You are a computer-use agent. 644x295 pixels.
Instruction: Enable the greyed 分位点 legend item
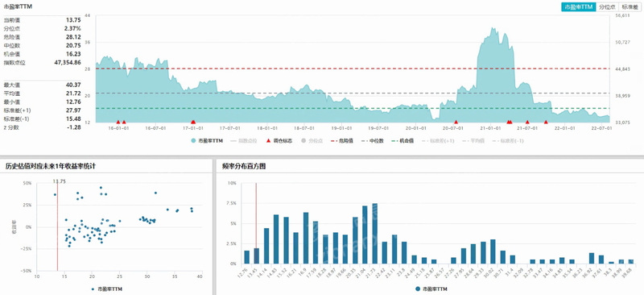(312, 141)
